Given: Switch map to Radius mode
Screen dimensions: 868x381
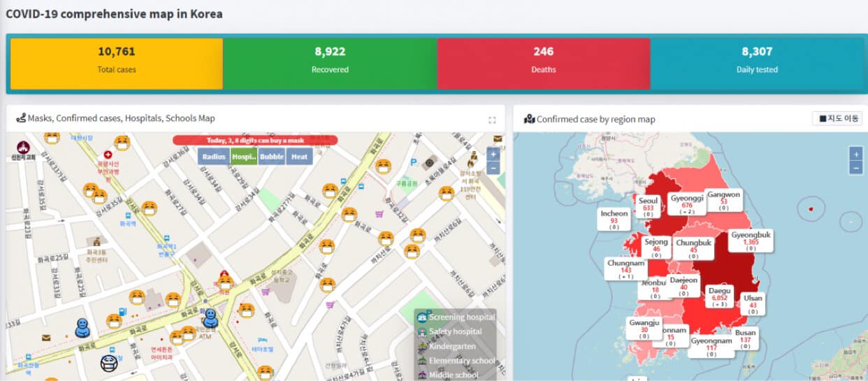Looking at the screenshot, I should coord(213,157).
